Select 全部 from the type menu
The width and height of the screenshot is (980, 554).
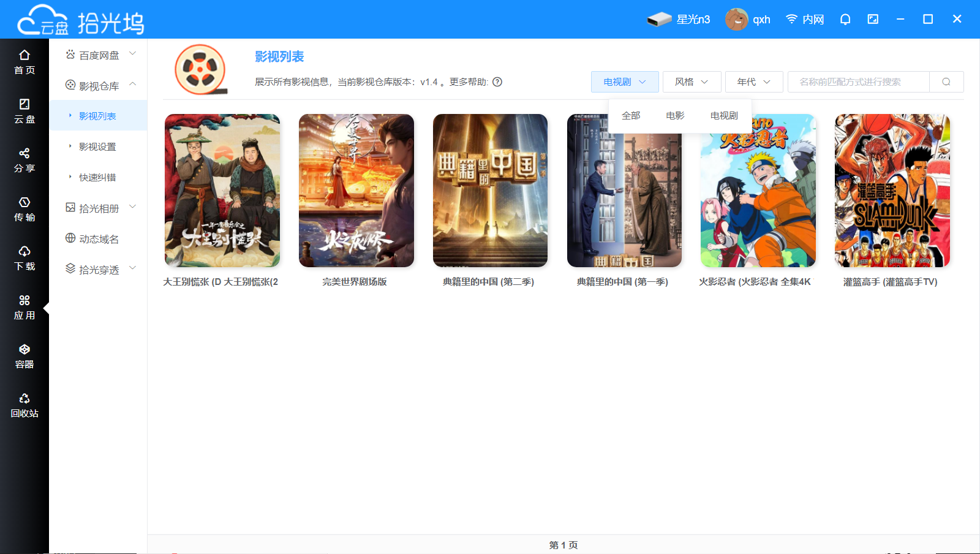631,115
